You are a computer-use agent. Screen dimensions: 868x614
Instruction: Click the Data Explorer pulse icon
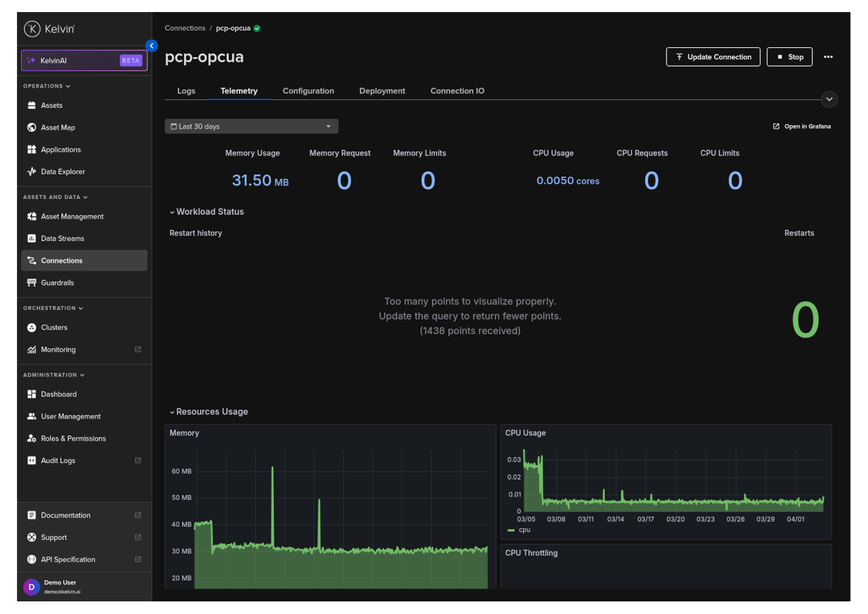pos(32,172)
